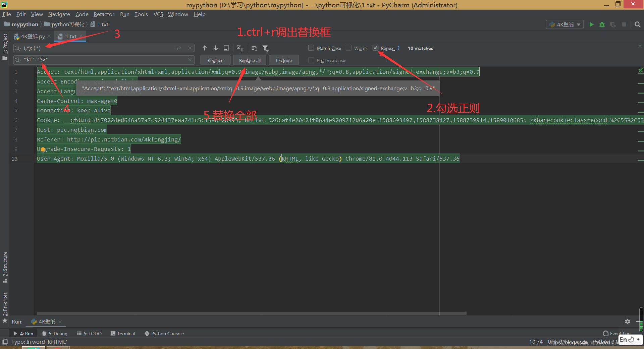This screenshot has width=644, height=349.
Task: Click in the replace input field
Action: [104, 60]
